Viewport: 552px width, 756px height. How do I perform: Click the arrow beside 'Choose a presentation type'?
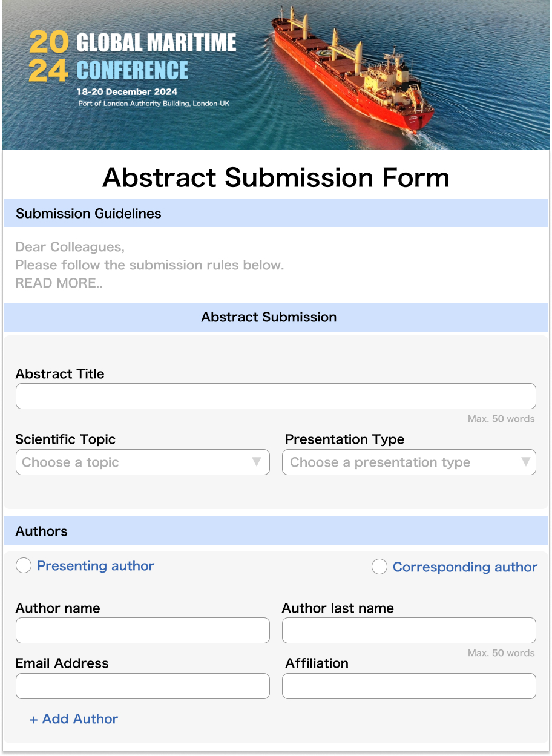[x=524, y=462]
